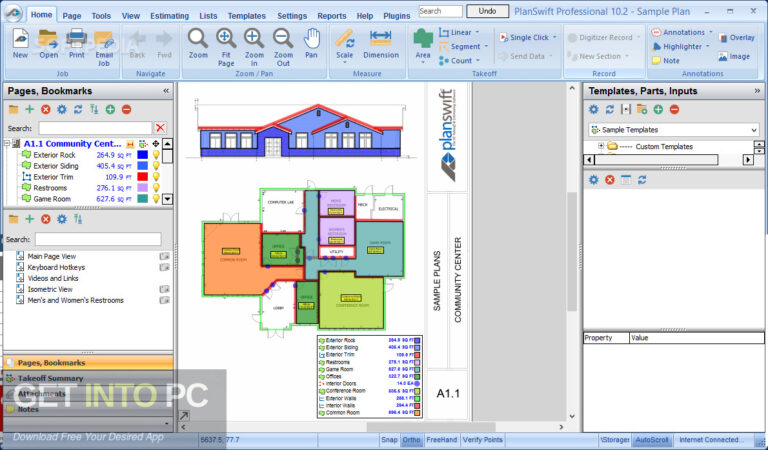The height and width of the screenshot is (450, 768).
Task: Toggle AutoScroll in status bar
Action: pos(651,440)
